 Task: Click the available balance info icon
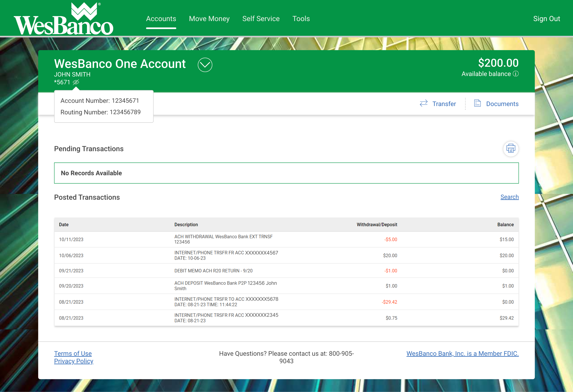pos(516,74)
